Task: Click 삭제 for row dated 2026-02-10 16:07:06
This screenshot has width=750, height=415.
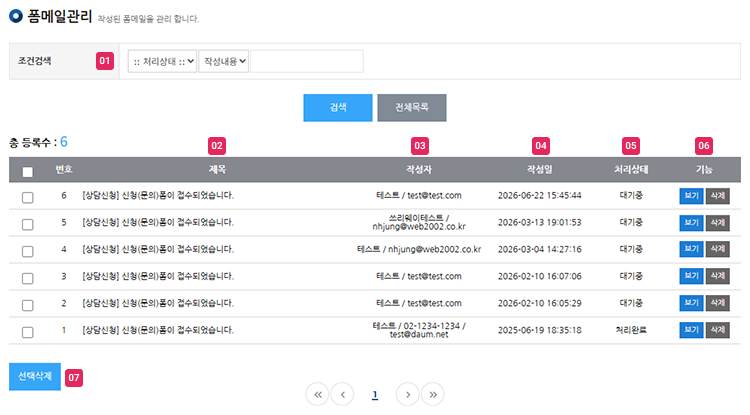Action: click(x=717, y=276)
